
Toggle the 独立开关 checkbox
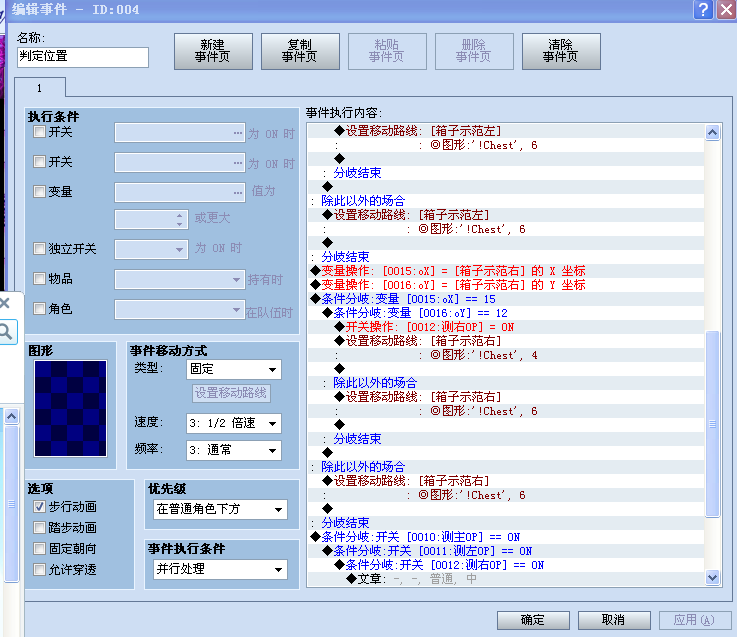pos(39,249)
